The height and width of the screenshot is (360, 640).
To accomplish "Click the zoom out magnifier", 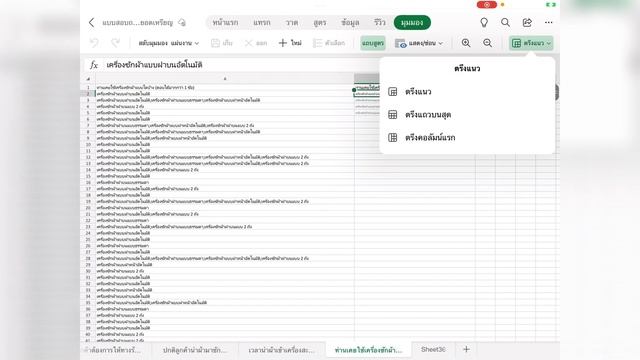I will pos(487,43).
